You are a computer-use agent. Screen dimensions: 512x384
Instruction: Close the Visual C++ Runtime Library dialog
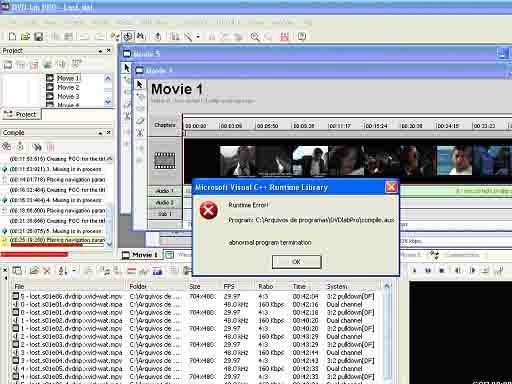391,187
